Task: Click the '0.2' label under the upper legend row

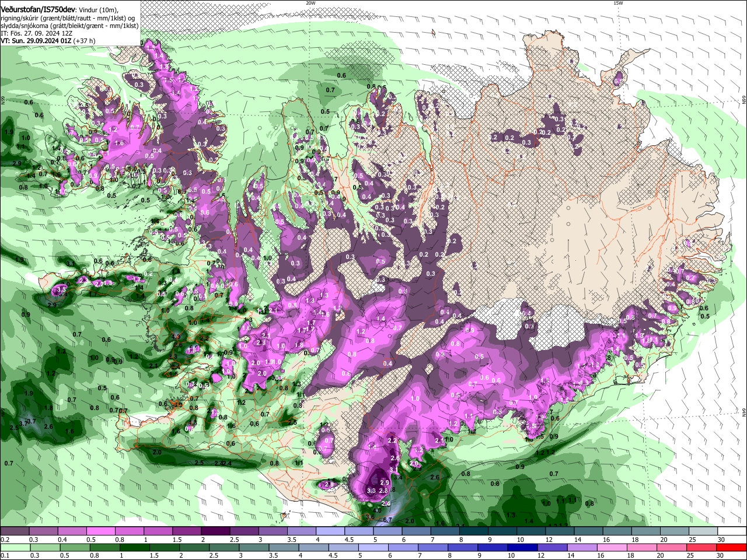Action: 5,540
